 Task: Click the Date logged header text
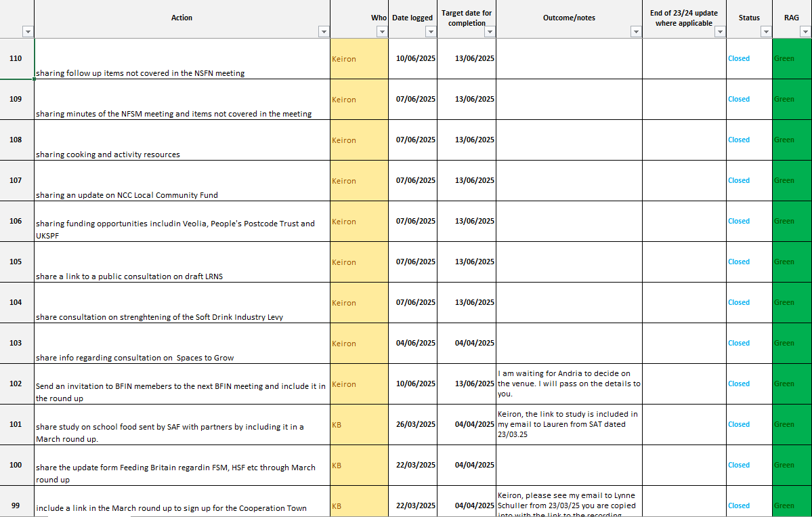pos(412,18)
